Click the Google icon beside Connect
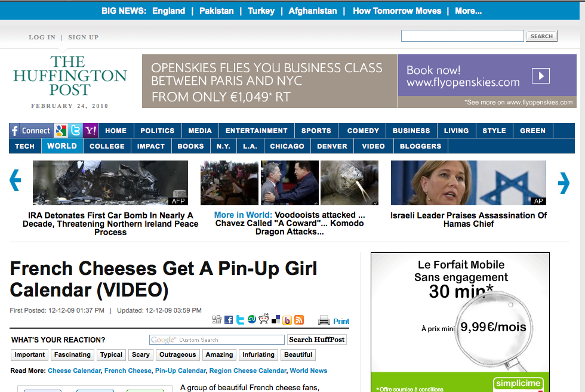Image resolution: width=585 pixels, height=392 pixels. point(61,131)
